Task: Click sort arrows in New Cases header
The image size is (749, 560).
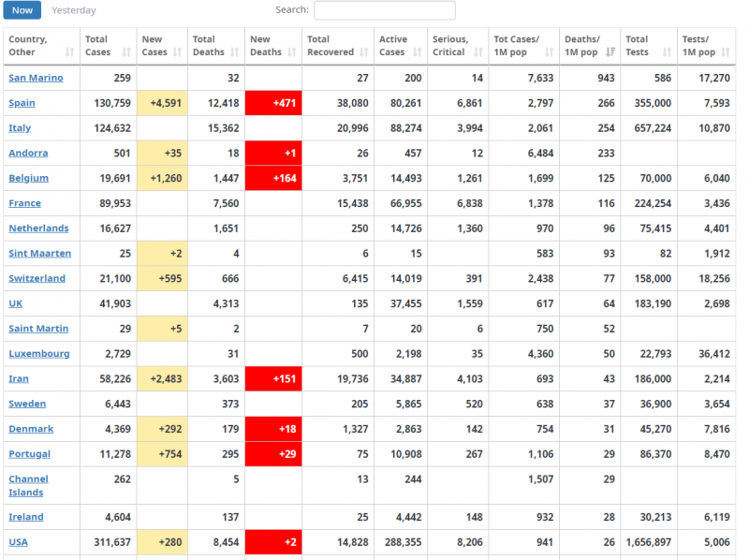Action: point(178,52)
